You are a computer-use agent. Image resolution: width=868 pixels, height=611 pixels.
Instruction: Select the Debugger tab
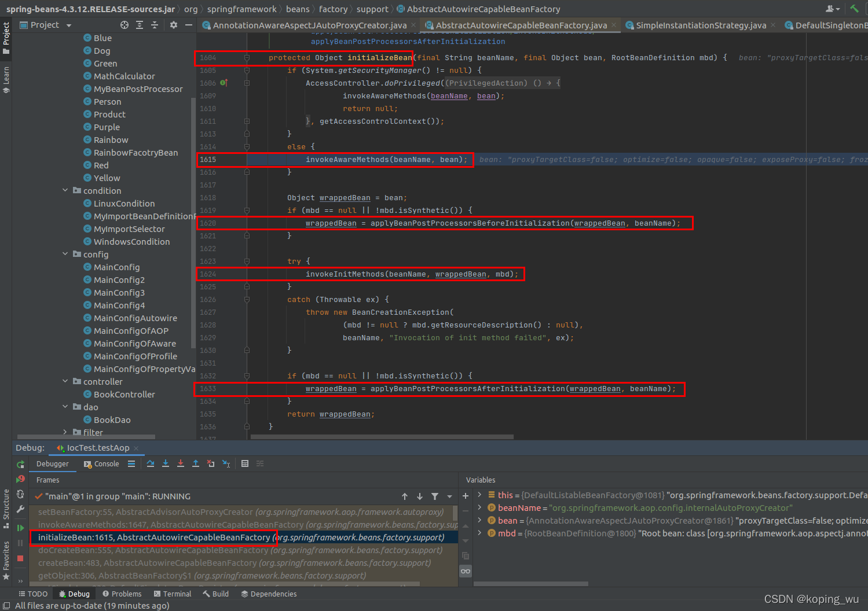pyautogui.click(x=52, y=464)
